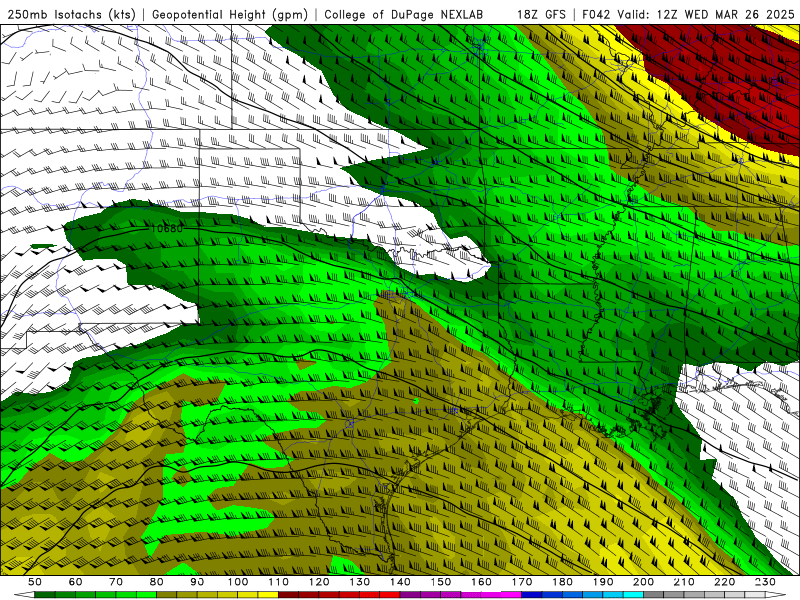This screenshot has width=800, height=600.
Task: Select the darkest green swatch starting at 50
Action: click(45, 595)
